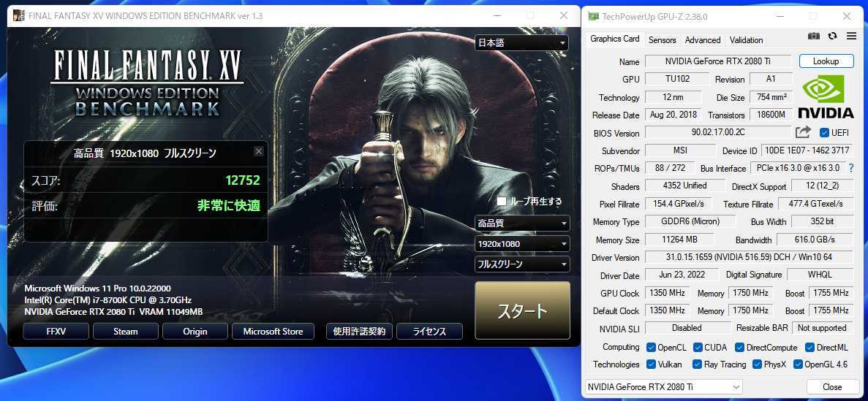This screenshot has height=401, width=868.
Task: Toggle the PhysX checkbox
Action: [x=757, y=364]
